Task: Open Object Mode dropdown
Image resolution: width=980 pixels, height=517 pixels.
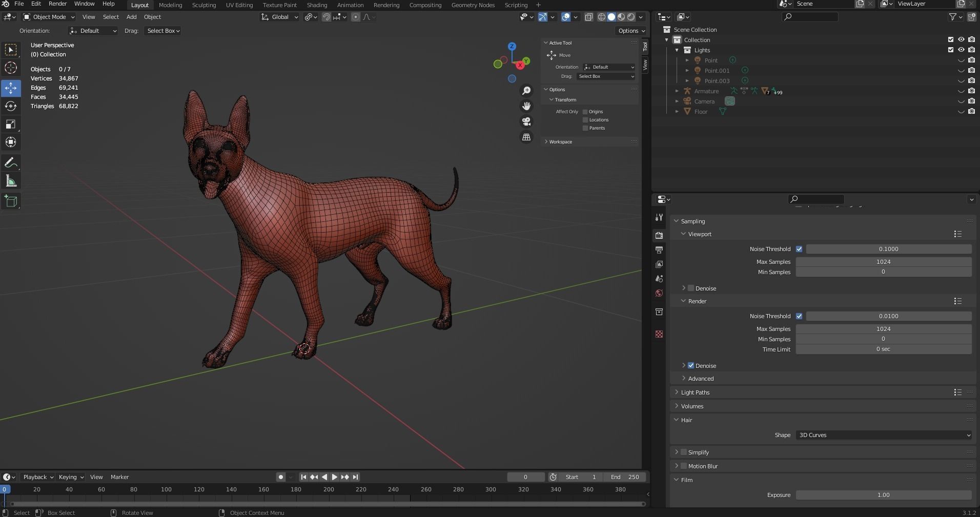Action: click(48, 17)
